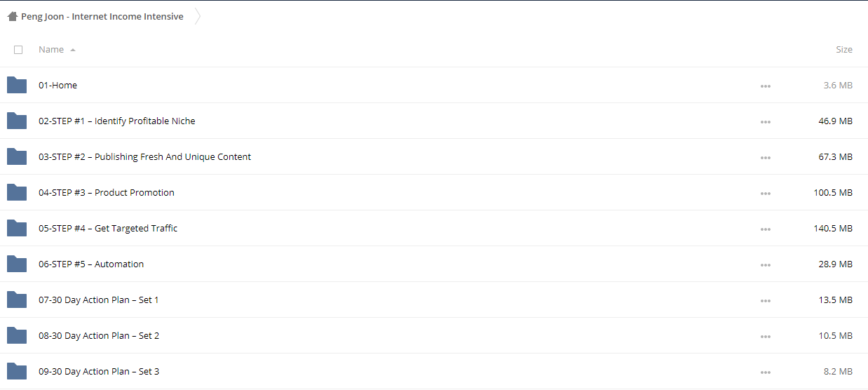Open 09-30 Day Action Plan – Set 3
This screenshot has width=868, height=390.
point(99,372)
